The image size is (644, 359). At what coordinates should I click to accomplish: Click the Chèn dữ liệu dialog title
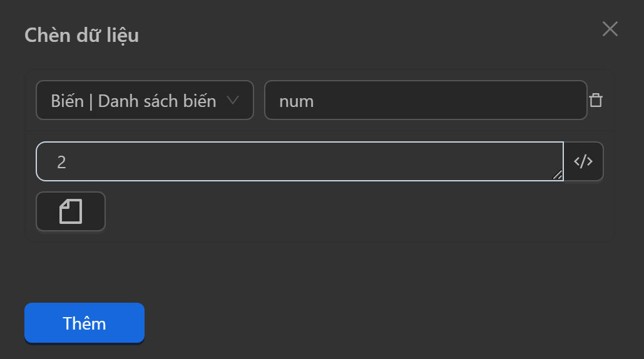pos(81,35)
